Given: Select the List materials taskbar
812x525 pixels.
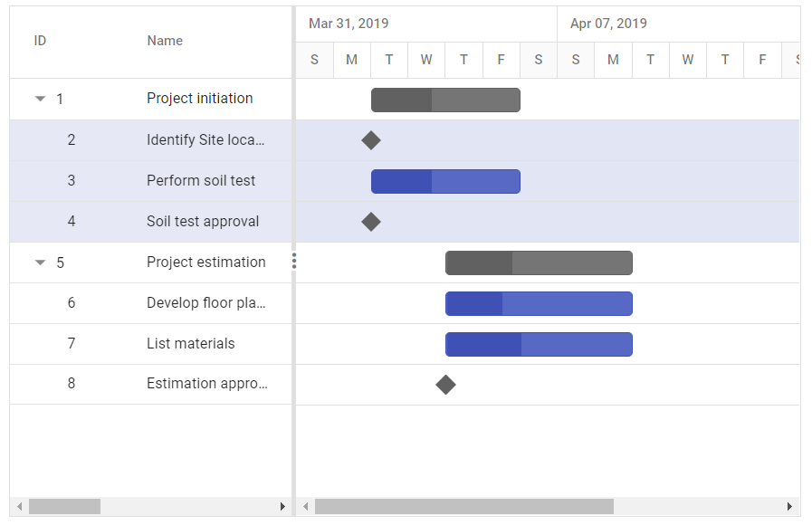Looking at the screenshot, I should (539, 344).
